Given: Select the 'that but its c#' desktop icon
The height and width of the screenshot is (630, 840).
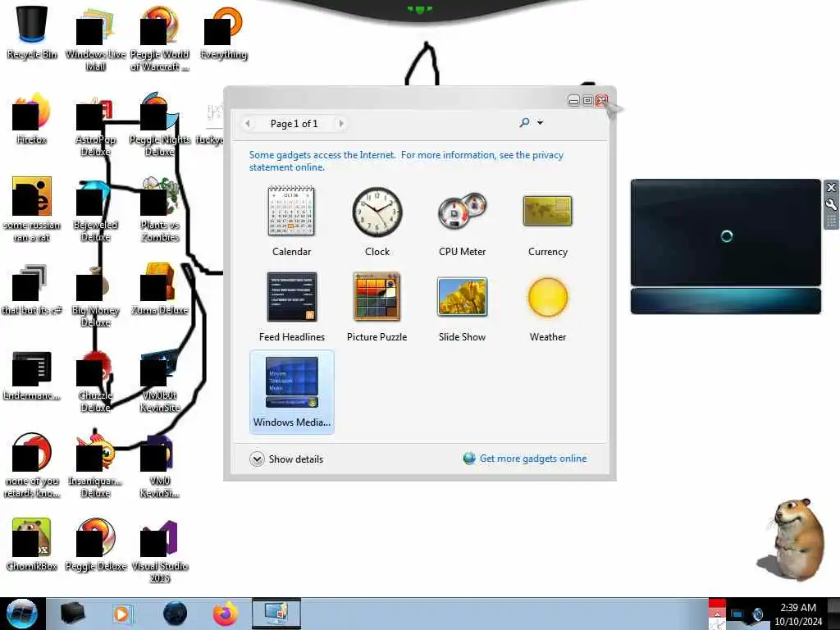Looking at the screenshot, I should pos(32,290).
